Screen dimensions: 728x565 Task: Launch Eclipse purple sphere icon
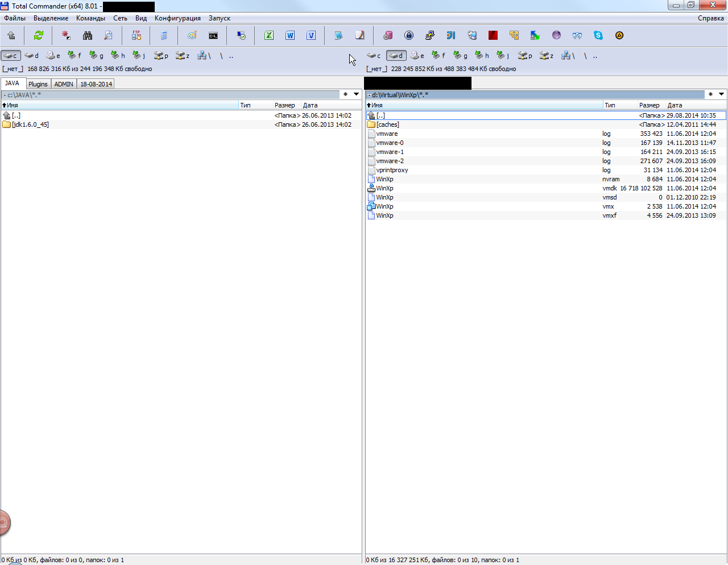click(556, 35)
